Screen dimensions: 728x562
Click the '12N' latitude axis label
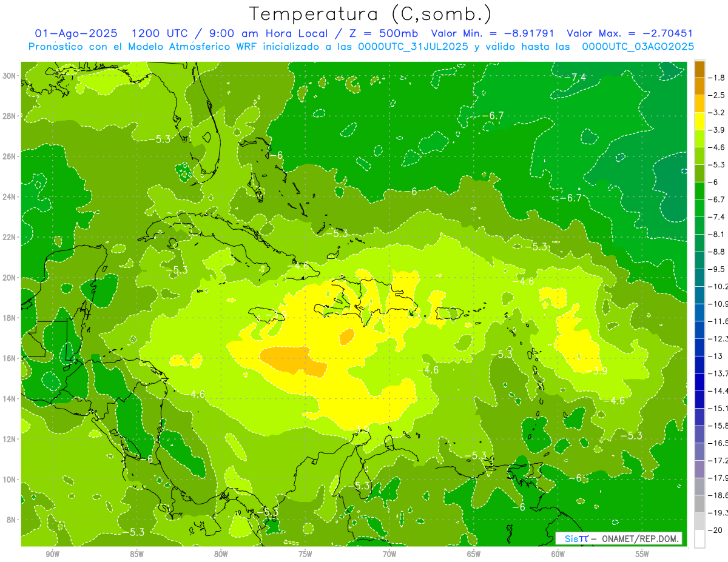pos(10,439)
